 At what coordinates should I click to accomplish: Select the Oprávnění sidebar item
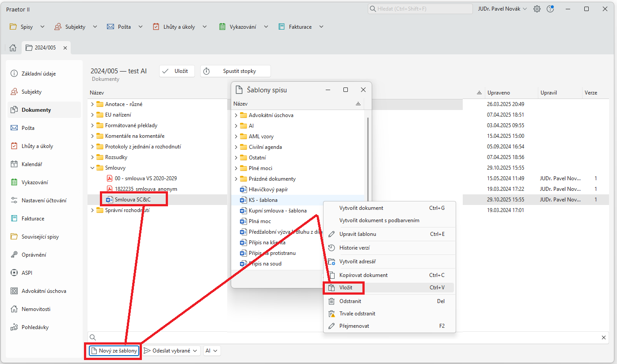click(34, 255)
